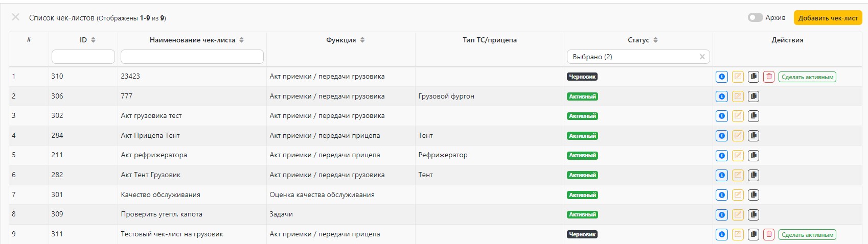
Task: Copy the Акт грузовика тест checklist
Action: [753, 116]
